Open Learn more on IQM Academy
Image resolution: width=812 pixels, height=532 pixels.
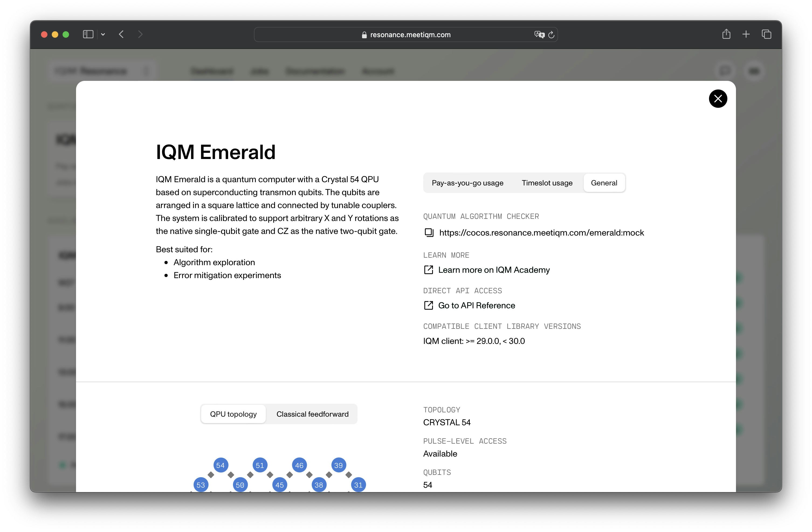(494, 270)
